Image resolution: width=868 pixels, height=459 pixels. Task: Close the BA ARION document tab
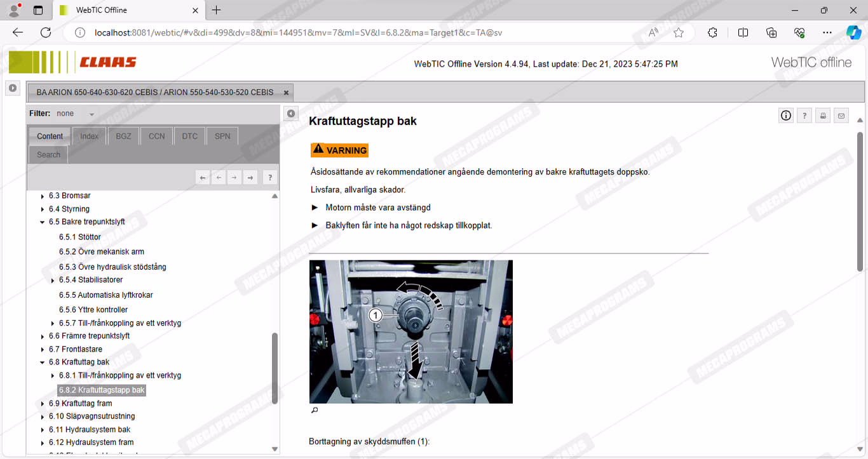tap(286, 93)
